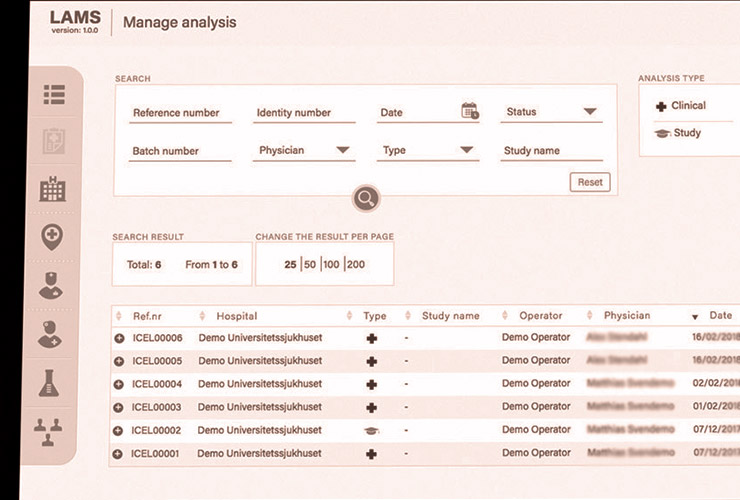740x500 pixels.
Task: Click the Reset button
Action: click(590, 182)
